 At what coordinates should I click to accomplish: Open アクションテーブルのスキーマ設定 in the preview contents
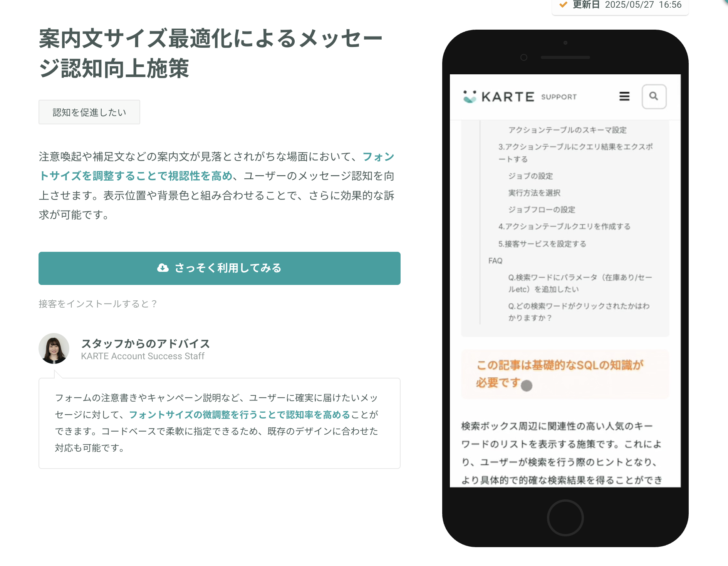pyautogui.click(x=567, y=130)
